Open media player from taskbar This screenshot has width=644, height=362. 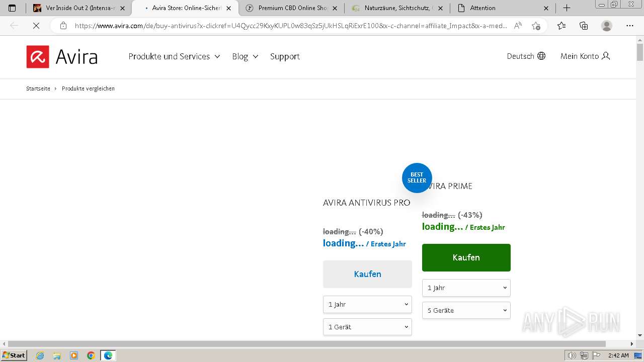pos(74,355)
